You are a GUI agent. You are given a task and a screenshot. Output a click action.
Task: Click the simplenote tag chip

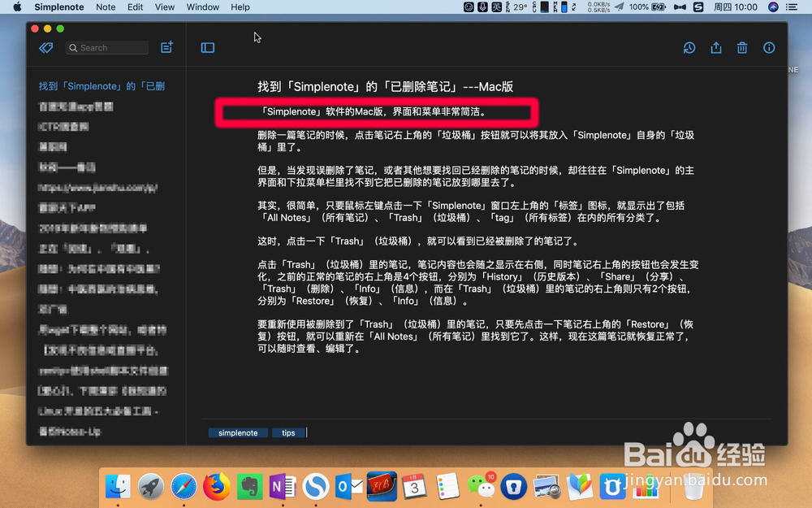238,433
